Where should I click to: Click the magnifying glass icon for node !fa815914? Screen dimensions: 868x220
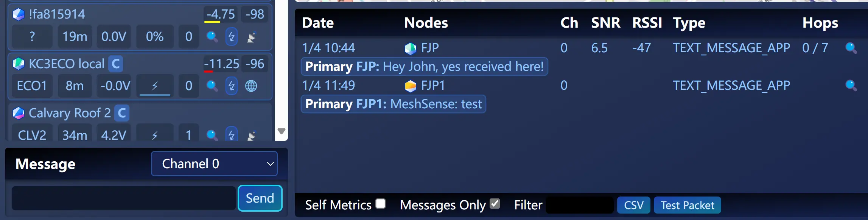click(x=212, y=37)
